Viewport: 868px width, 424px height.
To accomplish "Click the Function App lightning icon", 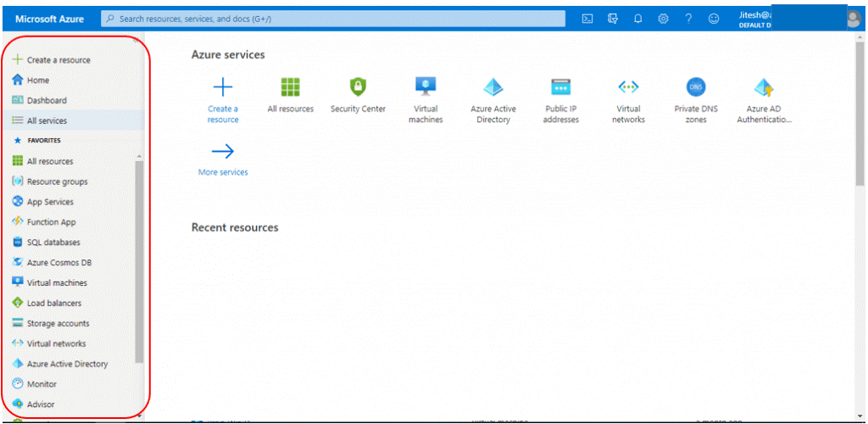I will coord(18,222).
